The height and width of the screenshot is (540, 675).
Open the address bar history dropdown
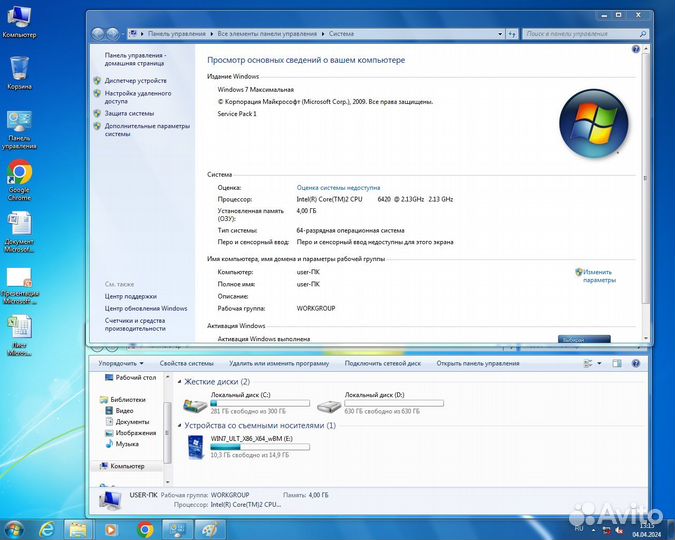click(x=500, y=34)
